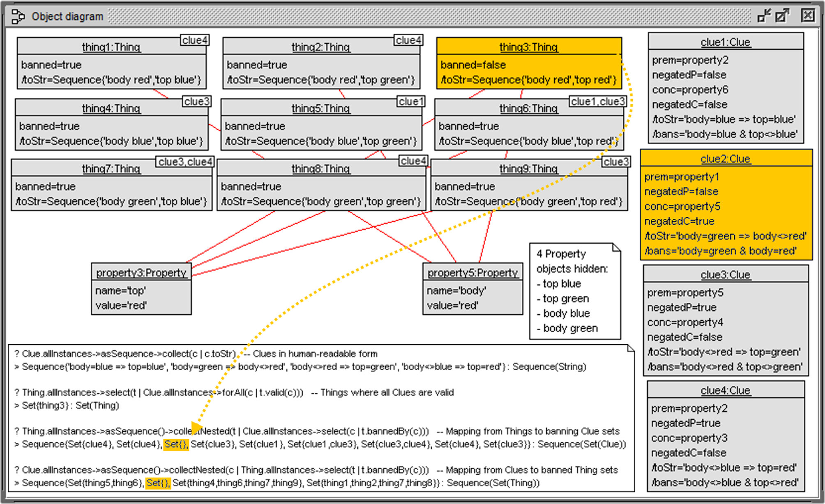
Task: Select the clue4:Clue object title
Action: 725,390
